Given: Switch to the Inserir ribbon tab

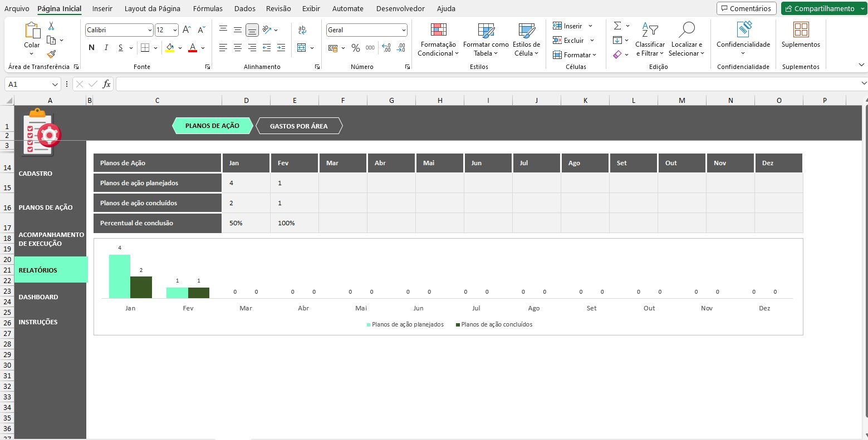Looking at the screenshot, I should (102, 8).
